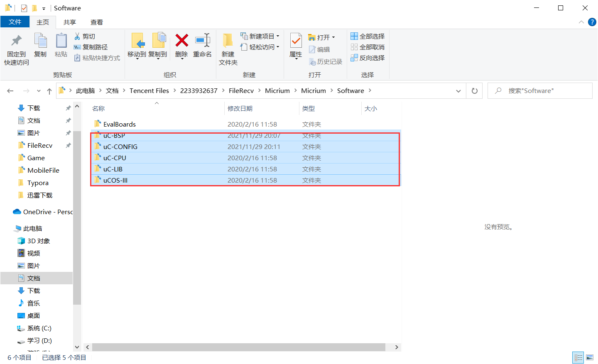Open the Customize Quick Access Toolbar dropdown
Image resolution: width=598 pixels, height=364 pixels.
(x=44, y=8)
